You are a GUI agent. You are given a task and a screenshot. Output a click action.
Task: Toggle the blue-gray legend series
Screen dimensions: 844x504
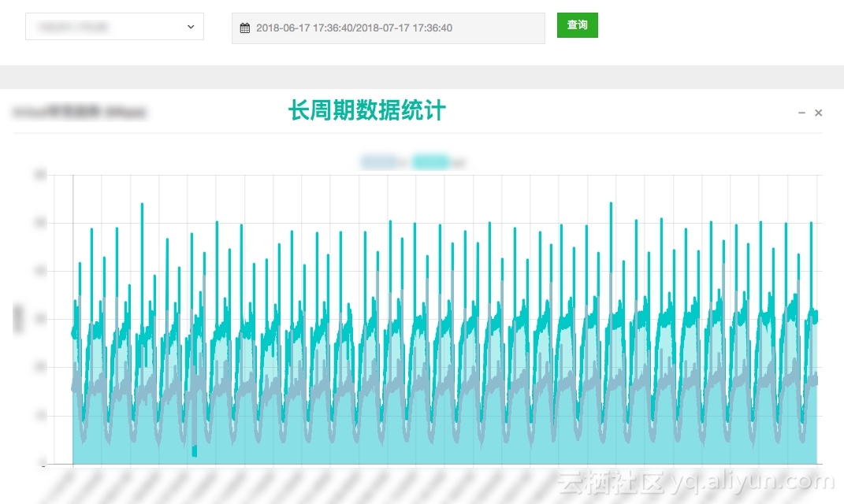(379, 161)
